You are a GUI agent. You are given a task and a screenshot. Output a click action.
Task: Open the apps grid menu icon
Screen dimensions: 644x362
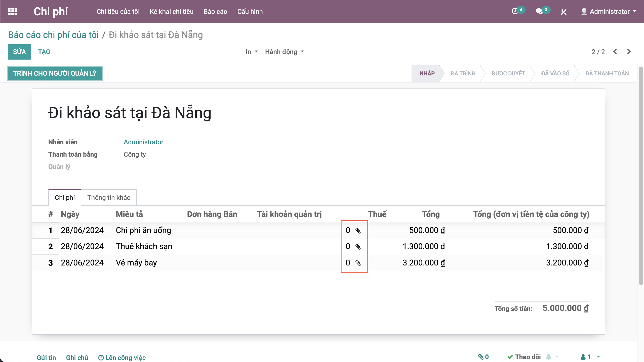click(x=13, y=12)
